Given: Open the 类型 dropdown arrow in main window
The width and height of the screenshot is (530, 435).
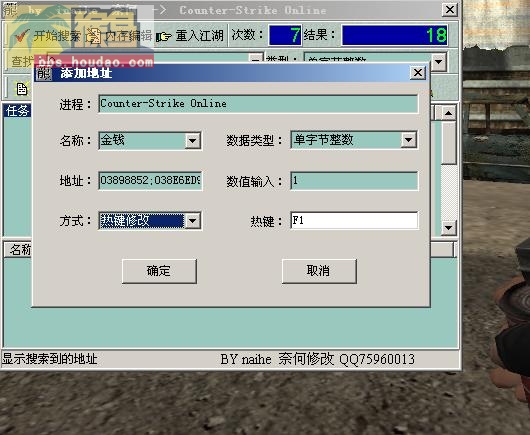Looking at the screenshot, I should pyautogui.click(x=439, y=62).
